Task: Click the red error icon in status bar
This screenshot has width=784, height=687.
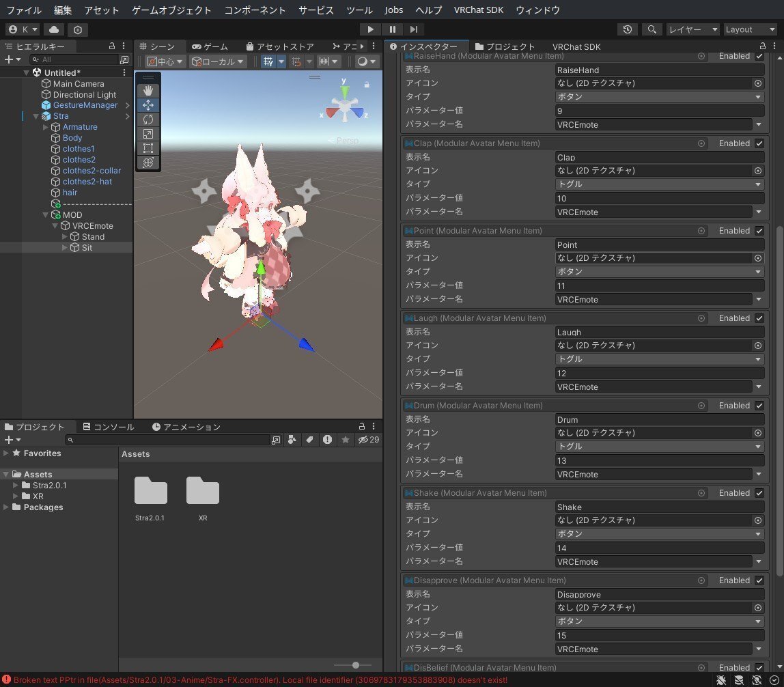Action: pos(6,680)
